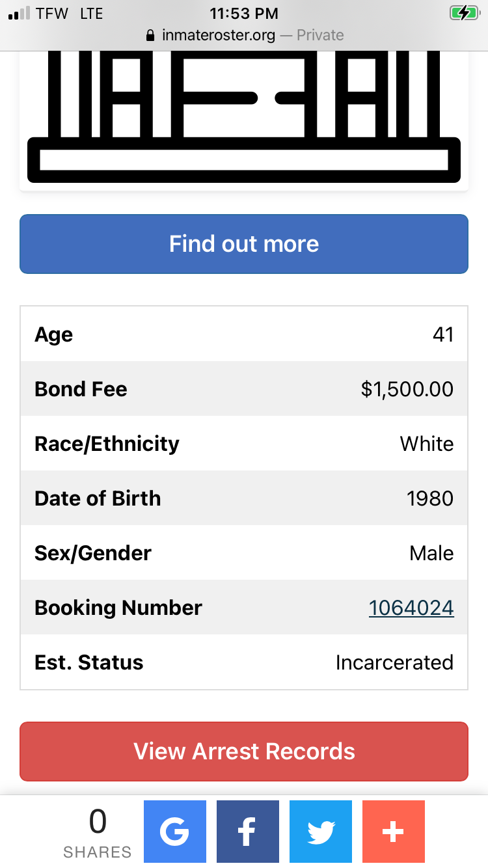Image resolution: width=488 pixels, height=868 pixels.
Task: Share the page via Google icon
Action: (x=174, y=832)
